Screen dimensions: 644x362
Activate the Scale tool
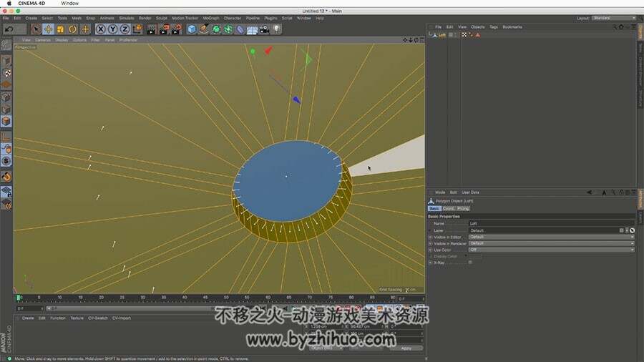[60, 29]
